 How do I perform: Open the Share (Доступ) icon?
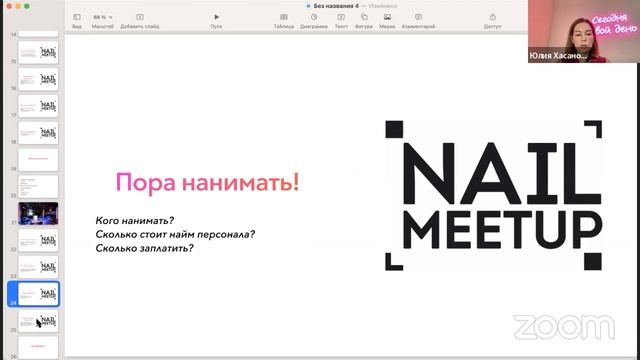(493, 17)
